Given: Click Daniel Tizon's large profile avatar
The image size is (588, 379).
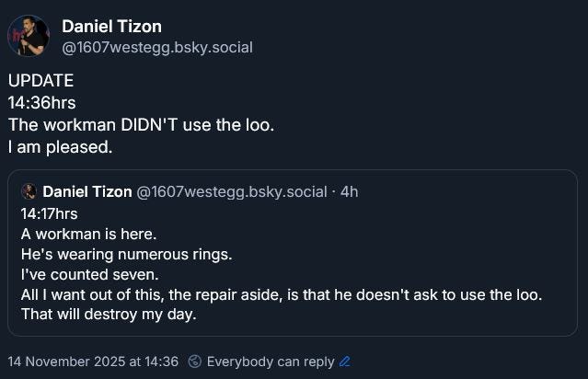Looking at the screenshot, I should [x=29, y=36].
